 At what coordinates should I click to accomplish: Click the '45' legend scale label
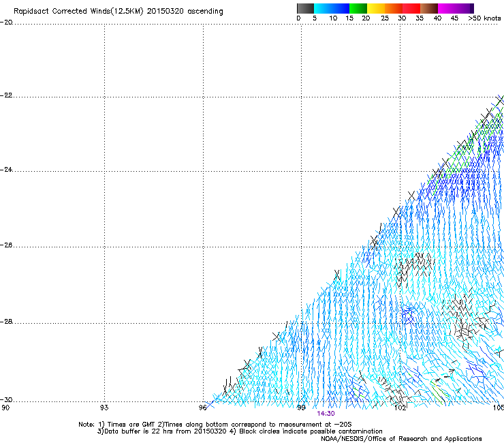coord(454,18)
